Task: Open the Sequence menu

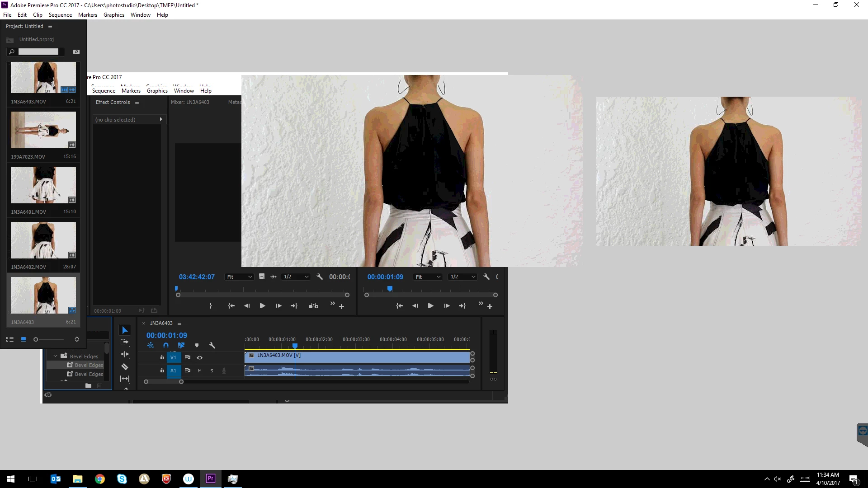Action: (x=60, y=15)
